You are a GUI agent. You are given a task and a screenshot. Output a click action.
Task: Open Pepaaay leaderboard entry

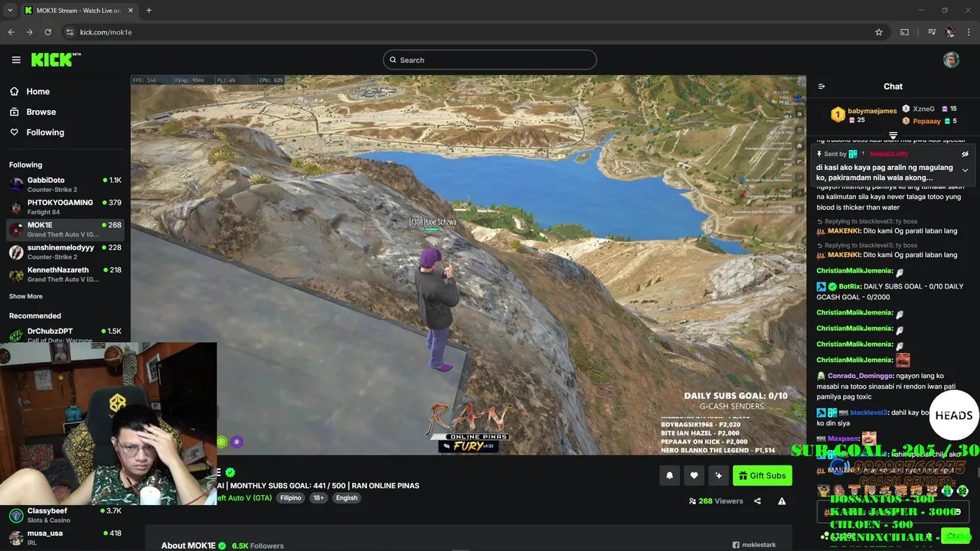(929, 121)
